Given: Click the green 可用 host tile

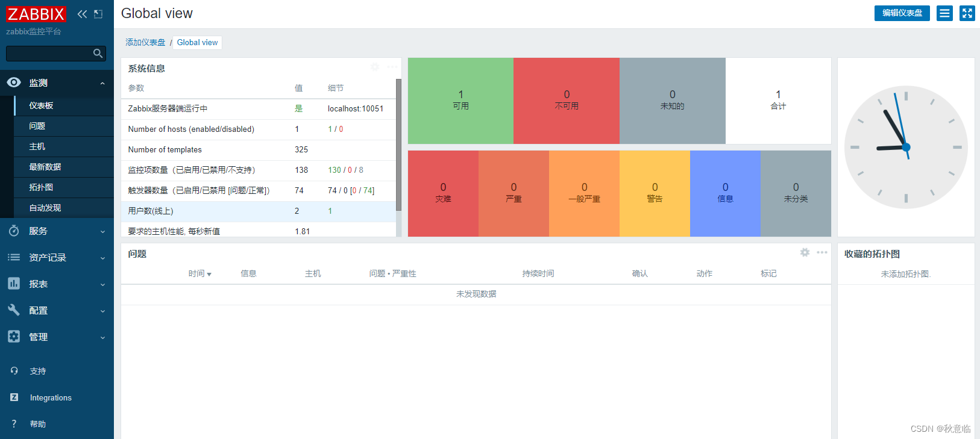Looking at the screenshot, I should [460, 101].
